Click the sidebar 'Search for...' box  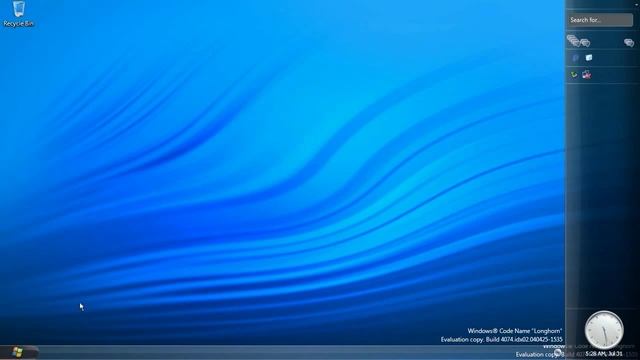[x=600, y=20]
